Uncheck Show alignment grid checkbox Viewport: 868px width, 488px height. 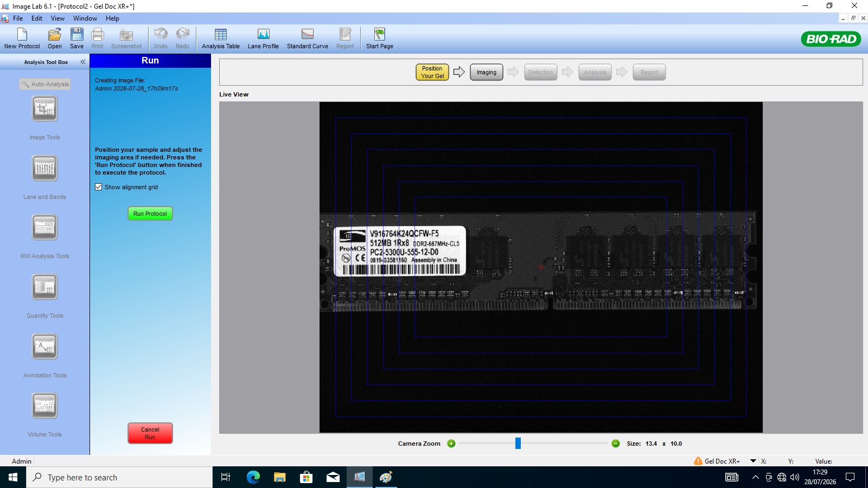(x=99, y=187)
